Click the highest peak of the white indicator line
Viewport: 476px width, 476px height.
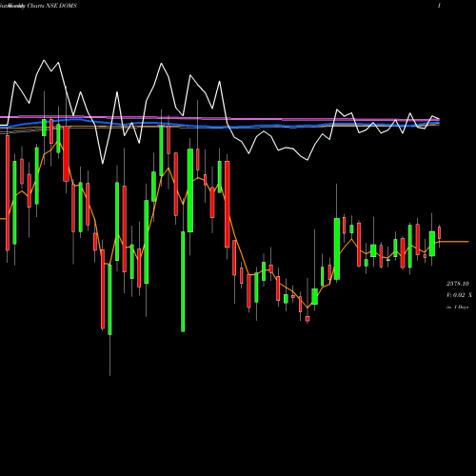(x=44, y=60)
